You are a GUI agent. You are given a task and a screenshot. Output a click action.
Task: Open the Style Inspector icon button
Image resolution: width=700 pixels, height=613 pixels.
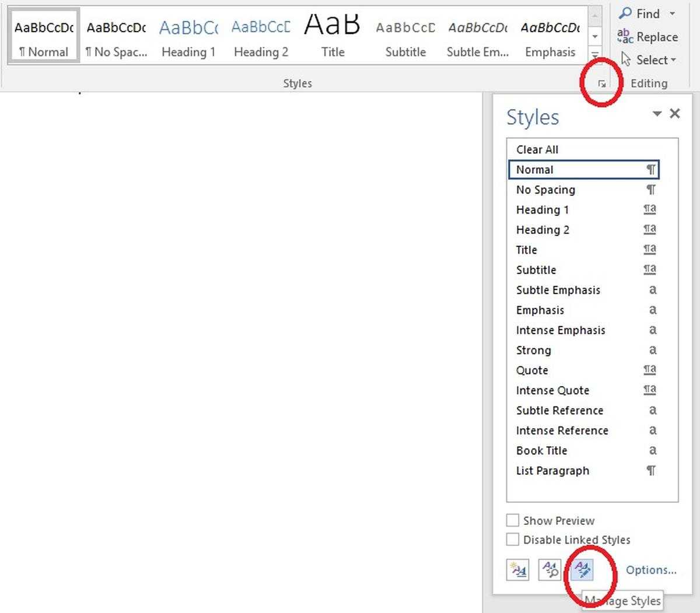click(549, 569)
